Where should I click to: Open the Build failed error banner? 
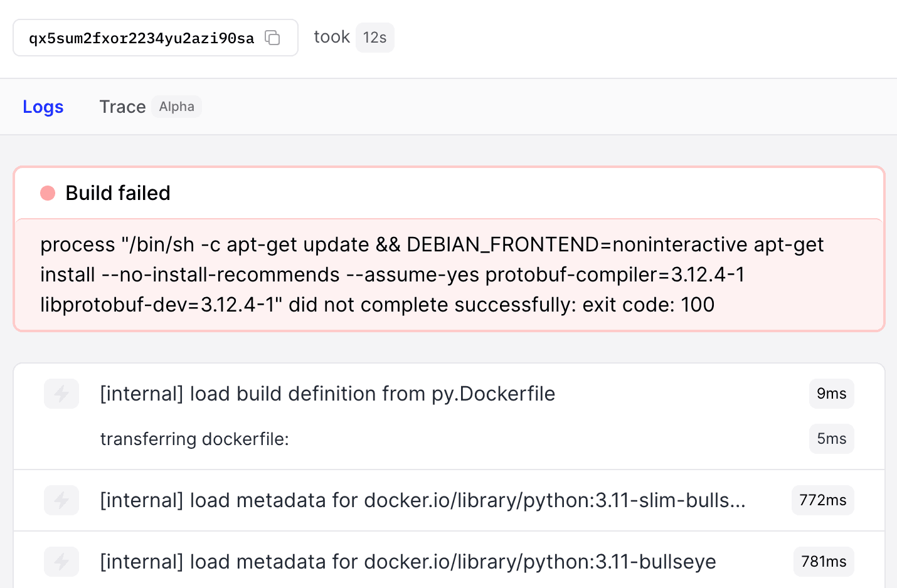pos(117,193)
